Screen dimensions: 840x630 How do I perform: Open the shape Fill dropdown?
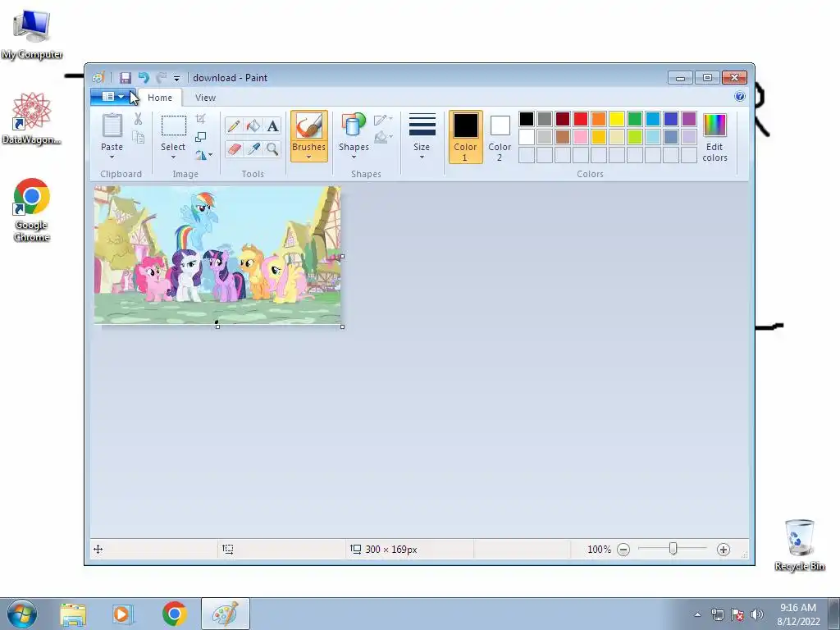point(383,137)
